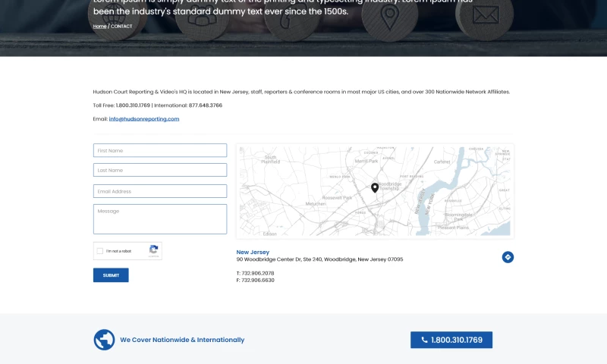Focus the First Name field
Screen dimensions: 607x364
coord(159,150)
